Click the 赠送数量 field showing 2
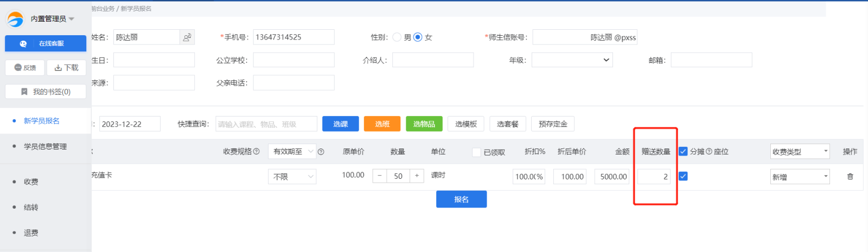 (654, 177)
